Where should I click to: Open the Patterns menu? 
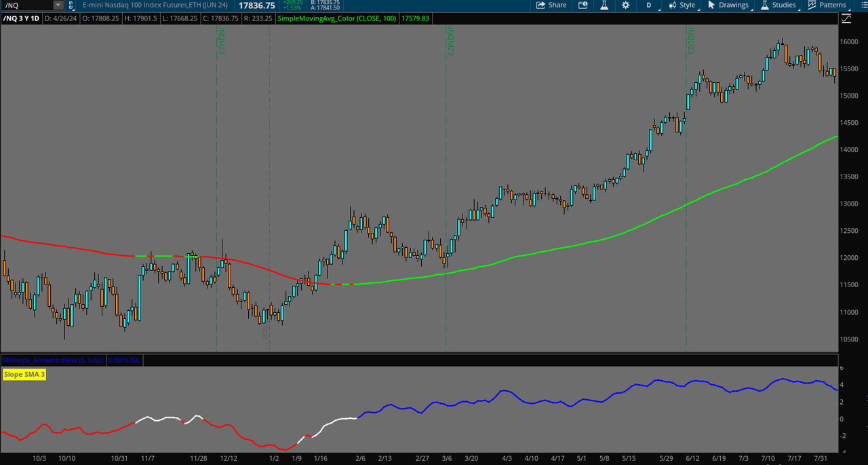tap(826, 5)
